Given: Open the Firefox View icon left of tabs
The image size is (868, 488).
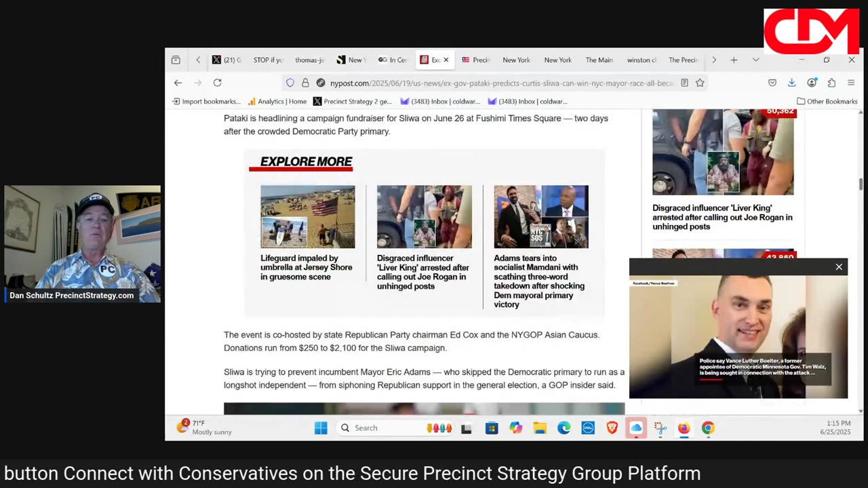Looking at the screenshot, I should 176,60.
